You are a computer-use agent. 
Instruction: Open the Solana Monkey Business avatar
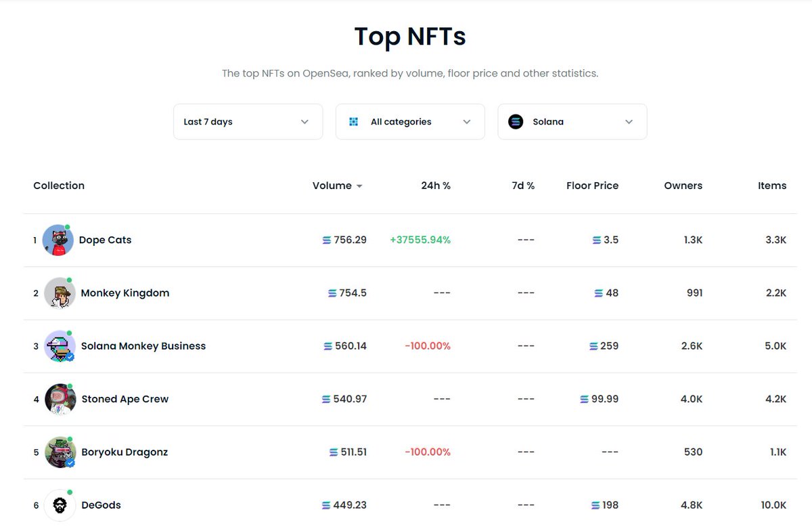(x=60, y=346)
